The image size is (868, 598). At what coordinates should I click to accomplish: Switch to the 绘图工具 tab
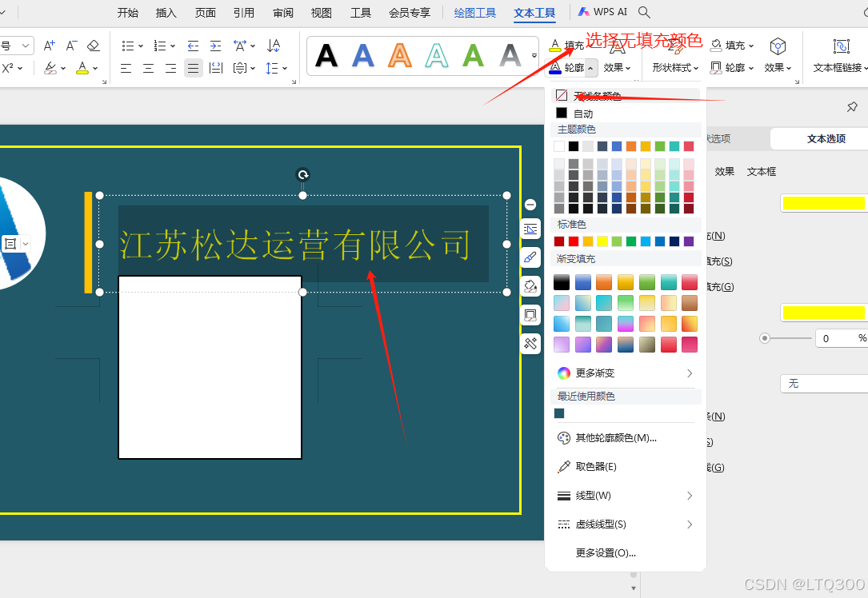(475, 12)
